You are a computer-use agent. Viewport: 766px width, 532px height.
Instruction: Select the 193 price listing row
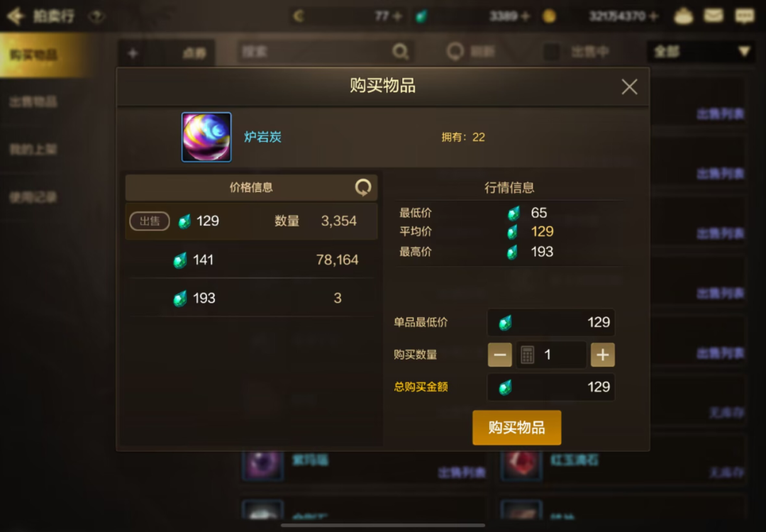pyautogui.click(x=251, y=298)
